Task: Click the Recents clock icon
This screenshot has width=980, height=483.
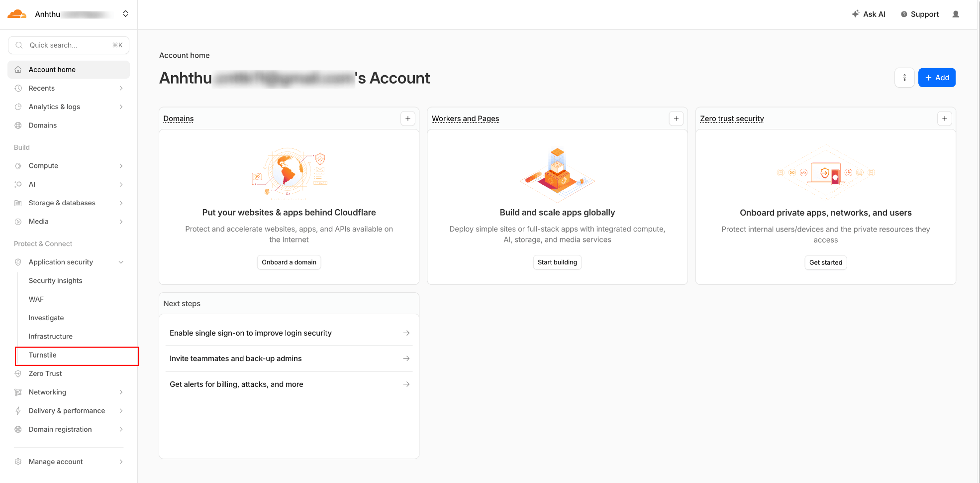Action: (18, 88)
